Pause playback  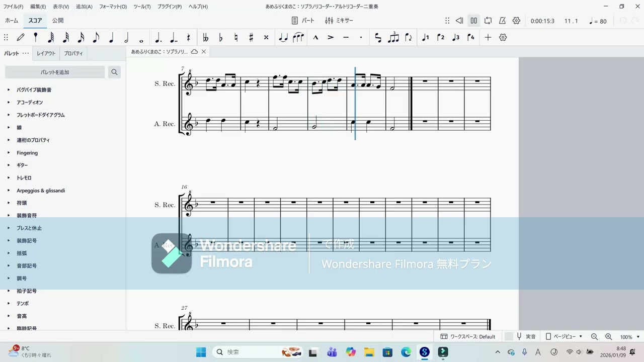click(473, 21)
